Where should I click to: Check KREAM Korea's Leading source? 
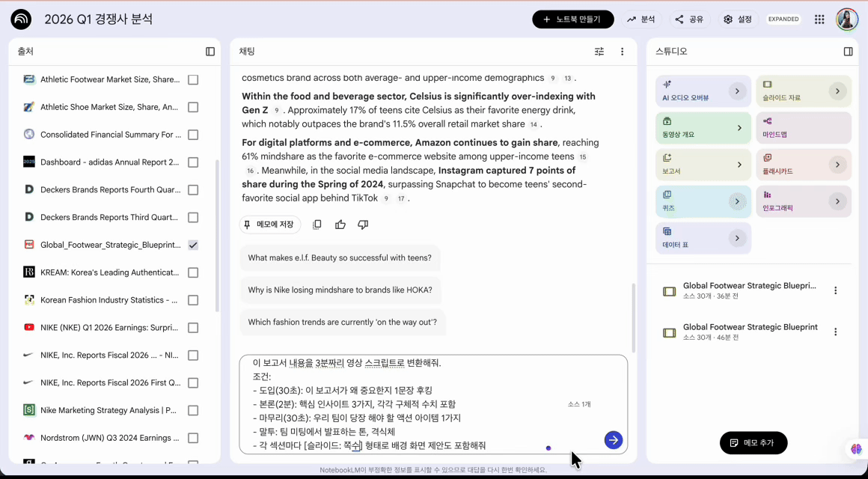(193, 272)
